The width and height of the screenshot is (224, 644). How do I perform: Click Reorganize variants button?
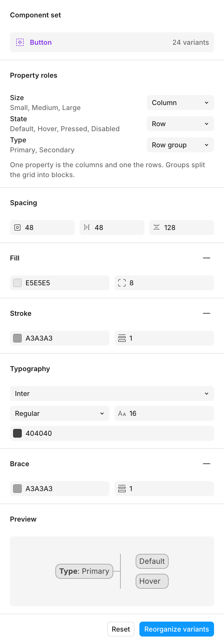coord(177,629)
